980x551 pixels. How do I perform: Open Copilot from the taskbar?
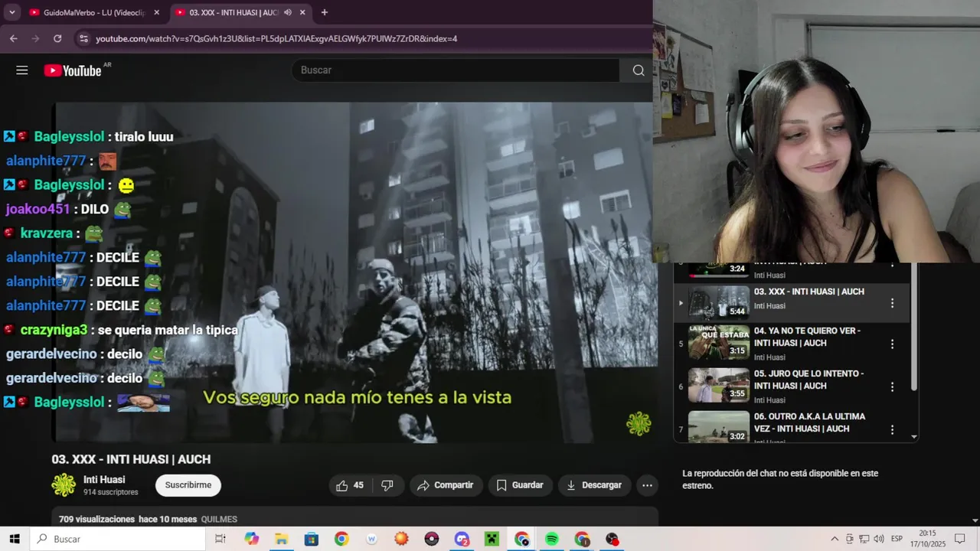click(252, 539)
